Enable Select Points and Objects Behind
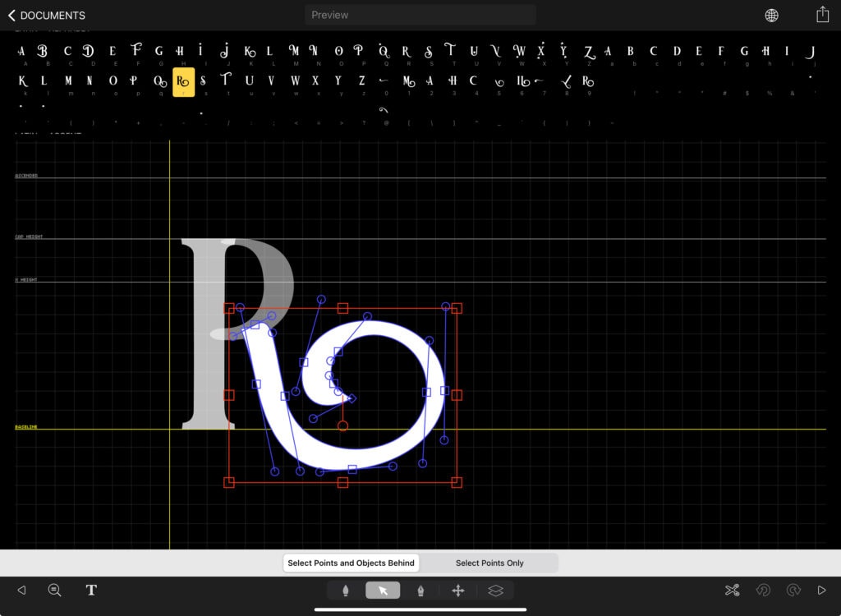 352,563
